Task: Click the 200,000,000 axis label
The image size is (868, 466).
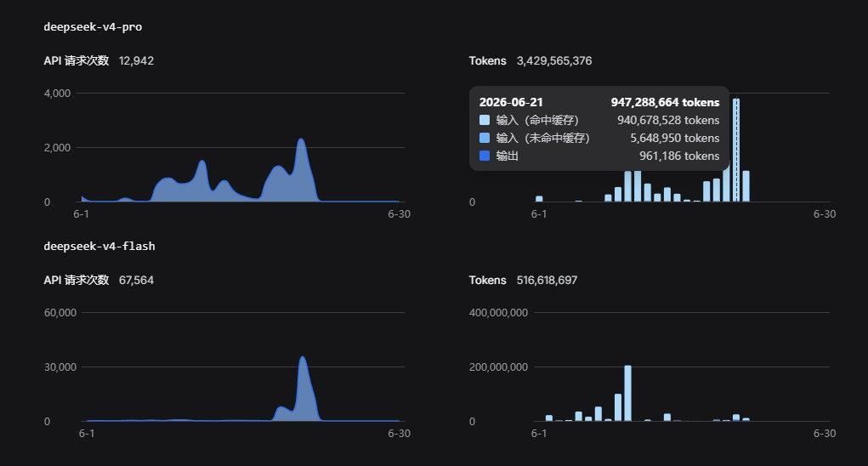Action: pyautogui.click(x=498, y=367)
